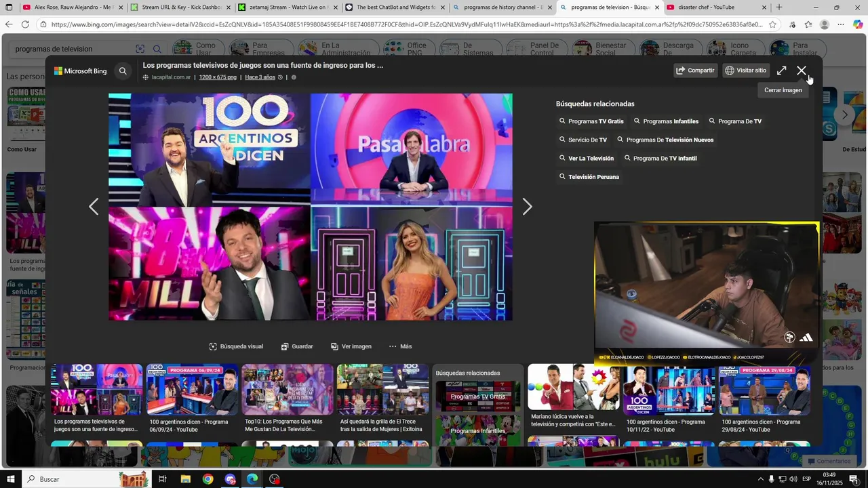Switch to The best ChatBot and Widgets tab
This screenshot has width=868, height=488.
[x=395, y=7]
